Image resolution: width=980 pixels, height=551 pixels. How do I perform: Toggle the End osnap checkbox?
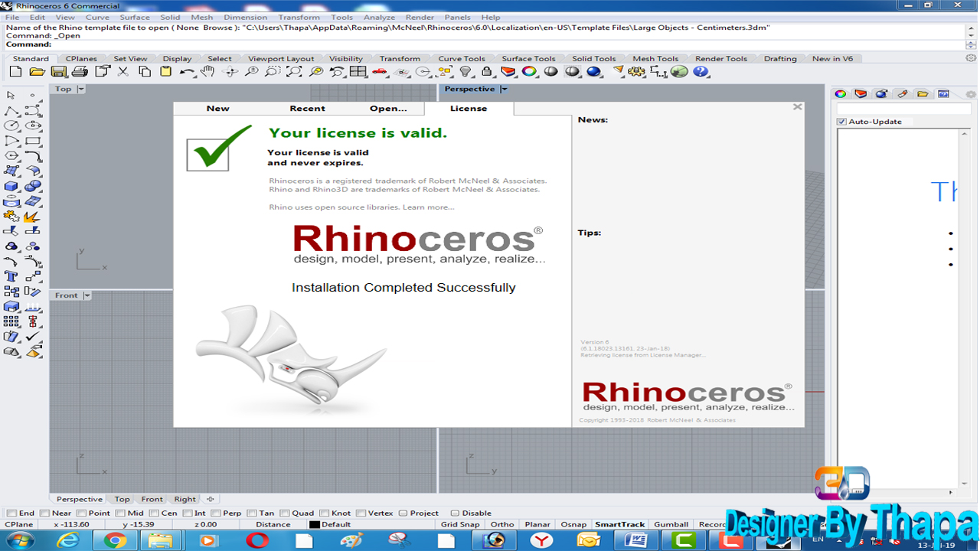[x=11, y=514]
